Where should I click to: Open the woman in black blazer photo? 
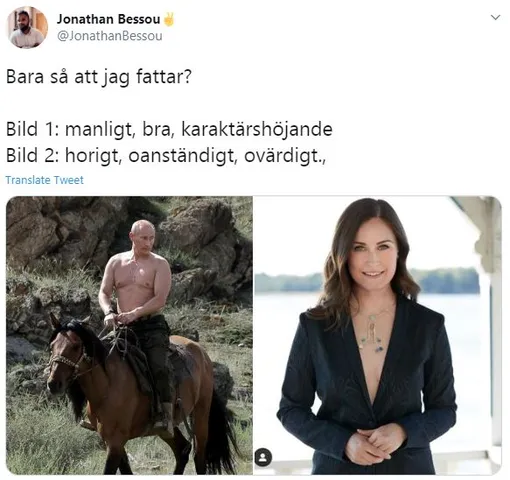tap(378, 335)
